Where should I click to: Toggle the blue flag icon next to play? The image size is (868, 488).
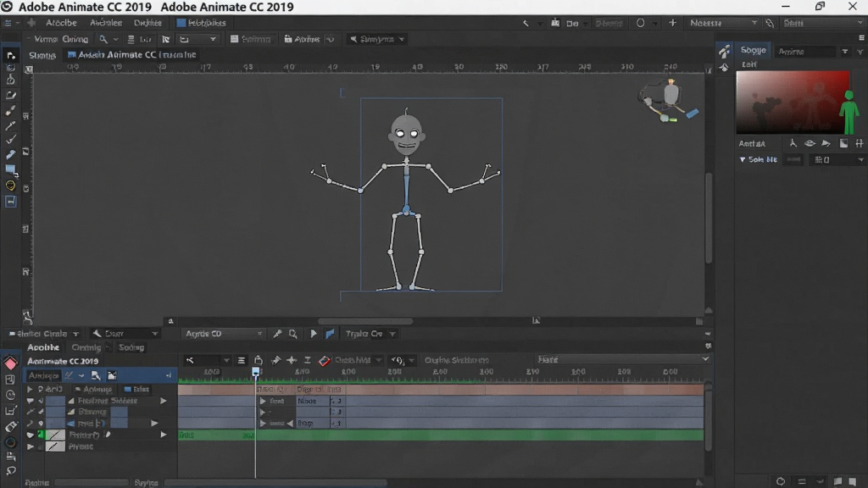330,334
